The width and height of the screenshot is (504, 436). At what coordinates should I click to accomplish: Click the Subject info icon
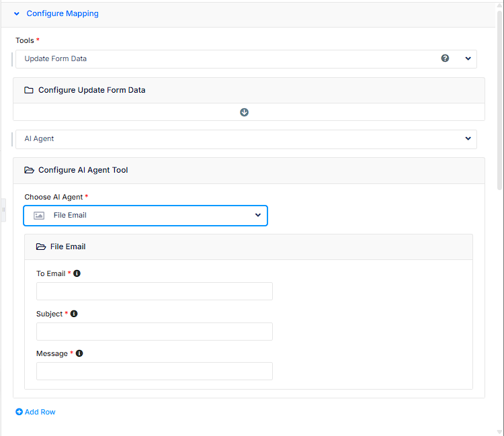pos(74,314)
